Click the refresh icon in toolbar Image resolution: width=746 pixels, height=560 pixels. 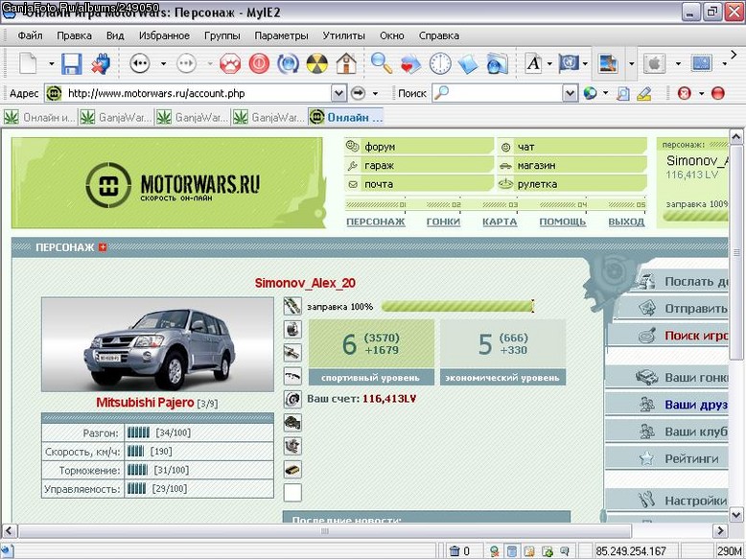pos(288,63)
